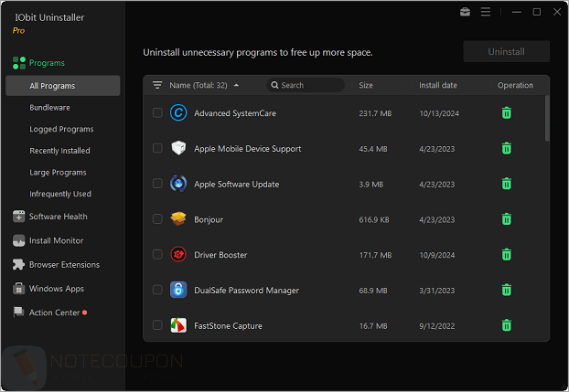Select the DualSafe Password Manager name text
569x392 pixels.
pos(247,291)
